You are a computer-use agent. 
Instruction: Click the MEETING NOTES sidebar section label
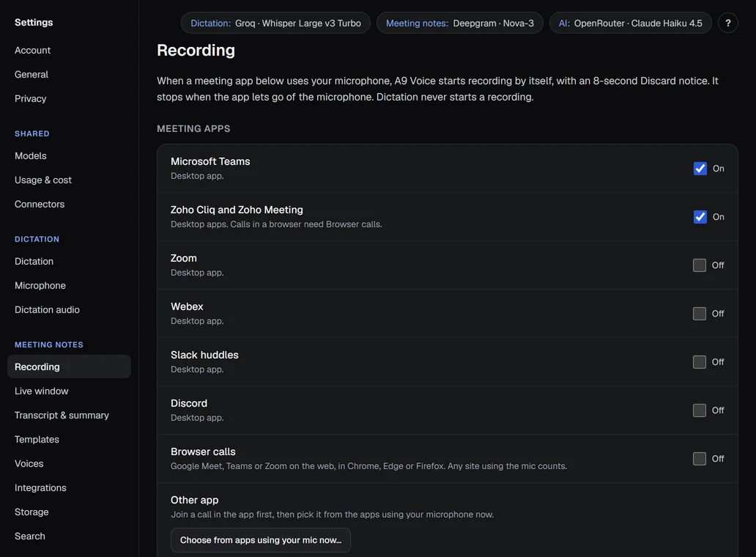48,344
